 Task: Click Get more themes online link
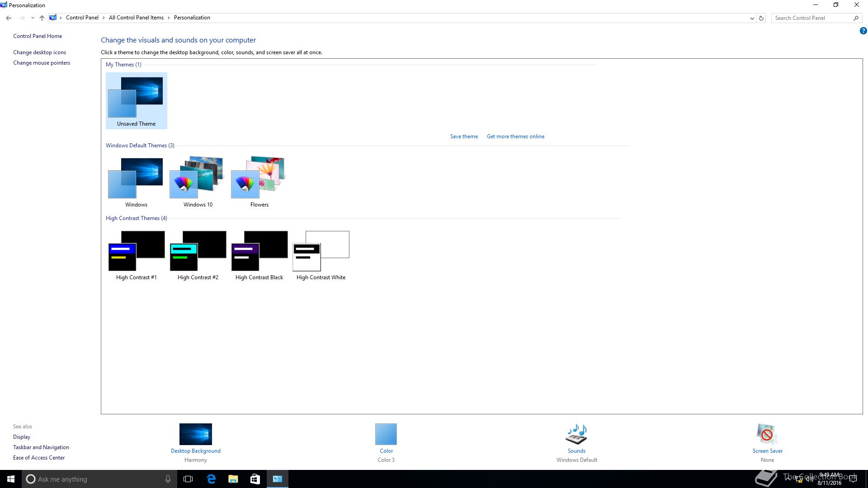[515, 136]
